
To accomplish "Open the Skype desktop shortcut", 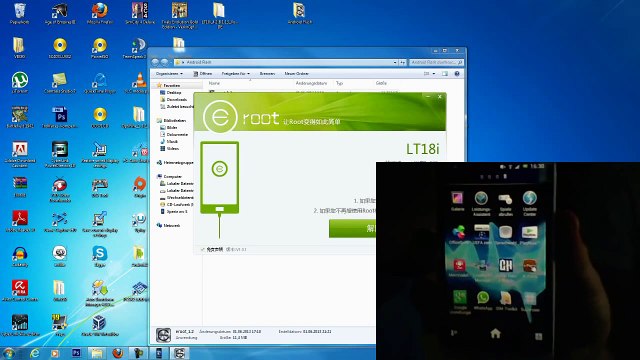I will [x=100, y=257].
